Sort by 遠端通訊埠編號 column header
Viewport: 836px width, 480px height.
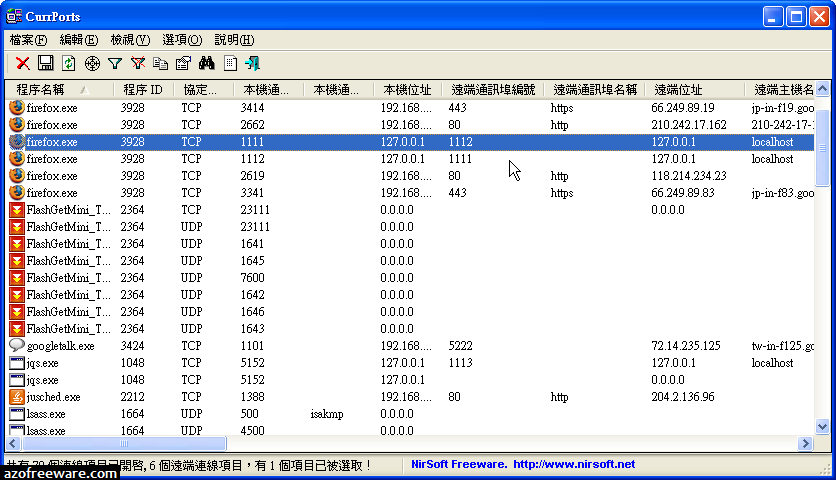tap(493, 90)
